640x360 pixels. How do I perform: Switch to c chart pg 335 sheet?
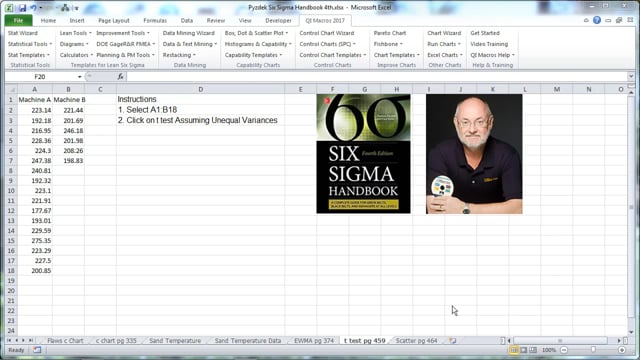tap(116, 340)
